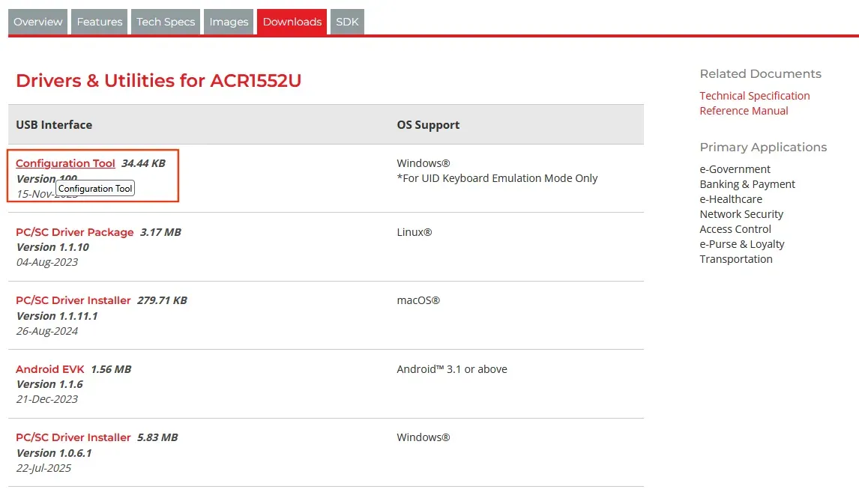Select the Downloads tab
The image size is (859, 504).
tap(292, 22)
